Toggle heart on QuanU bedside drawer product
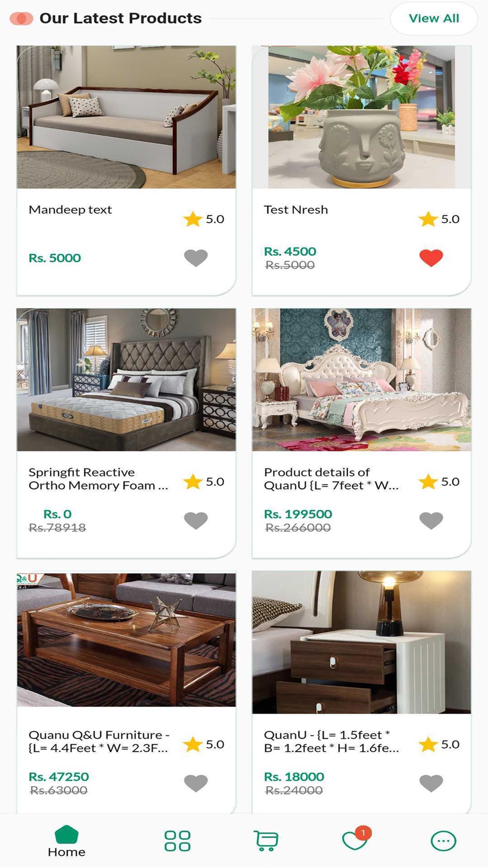The height and width of the screenshot is (868, 488). pos(431,783)
